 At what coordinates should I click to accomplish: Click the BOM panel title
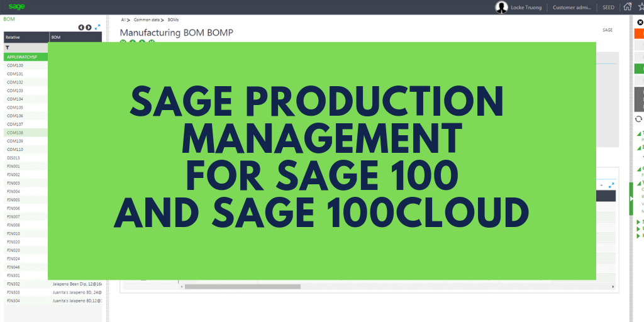click(9, 19)
